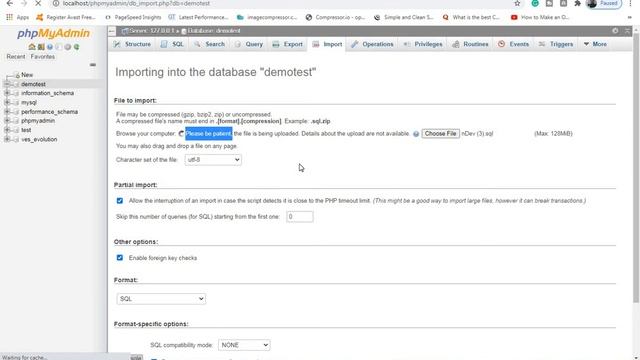The height and width of the screenshot is (360, 640).
Task: Open SQL compatibility mode NONE dropdown
Action: (244, 345)
